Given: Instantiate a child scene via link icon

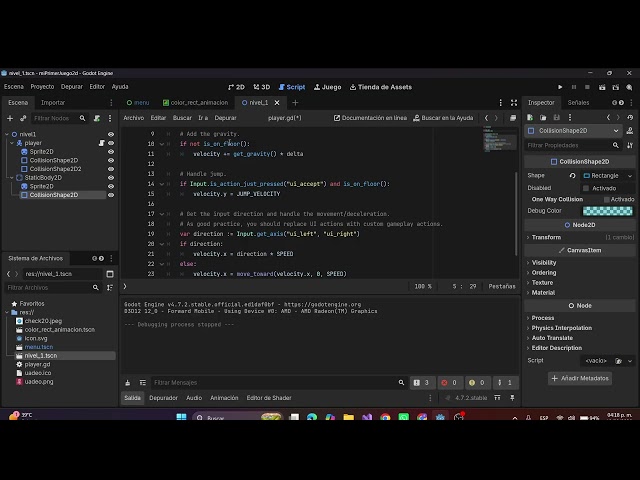Looking at the screenshot, I should coord(23,118).
